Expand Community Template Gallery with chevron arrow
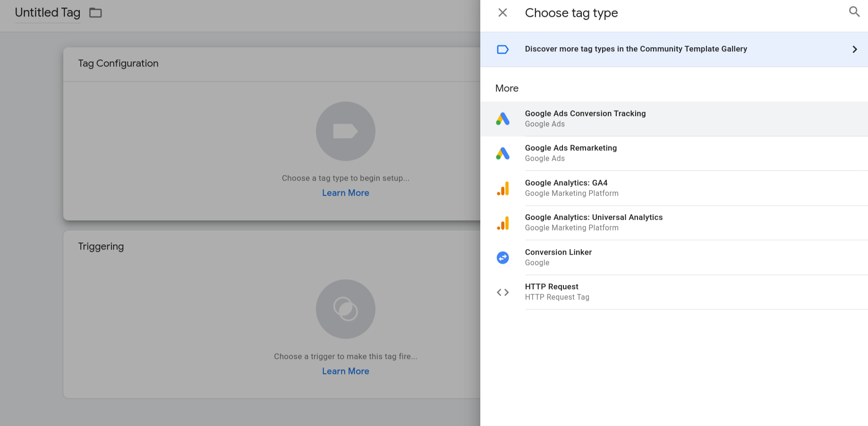 click(854, 50)
